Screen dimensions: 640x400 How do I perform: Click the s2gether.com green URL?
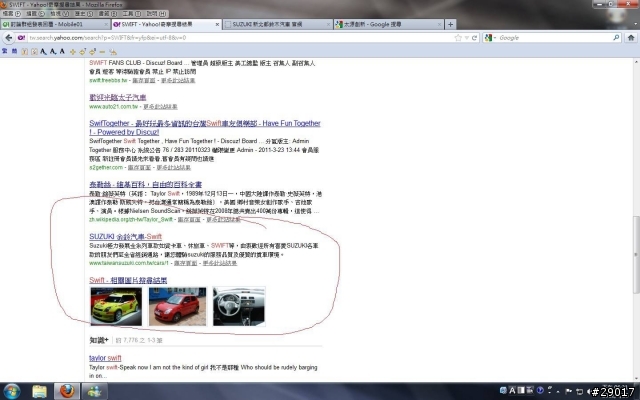pos(106,168)
